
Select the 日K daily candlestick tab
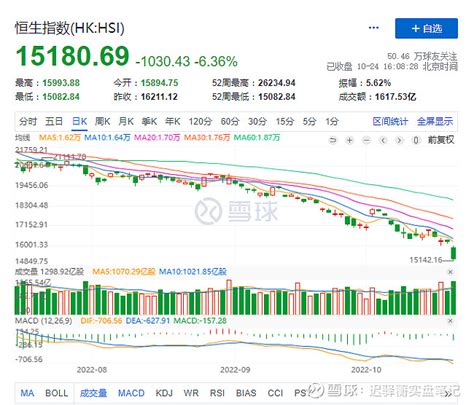[79, 121]
